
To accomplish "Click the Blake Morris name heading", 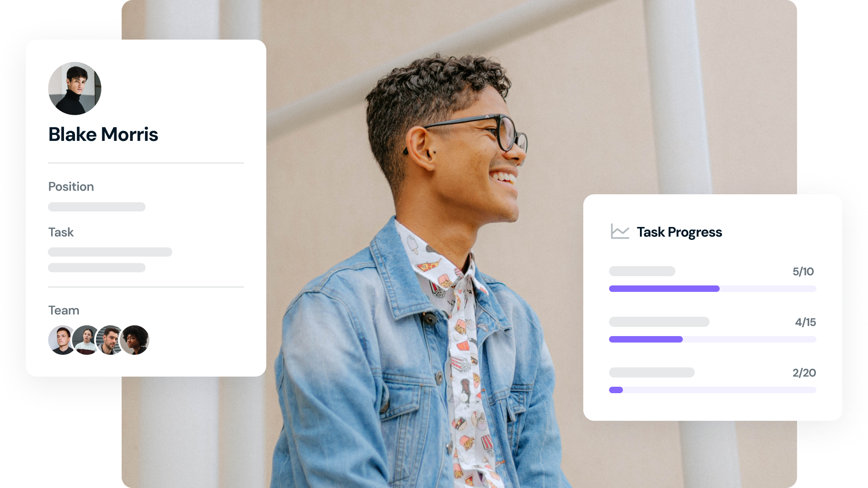I will coord(103,134).
